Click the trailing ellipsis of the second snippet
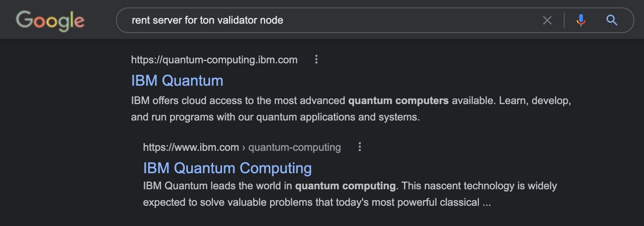The image size is (644, 226). pyautogui.click(x=487, y=203)
